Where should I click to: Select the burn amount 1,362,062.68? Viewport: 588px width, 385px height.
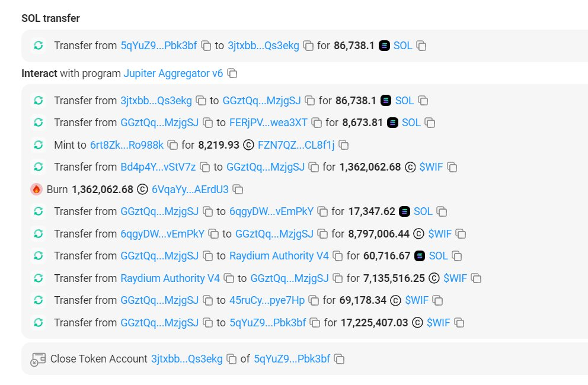103,190
